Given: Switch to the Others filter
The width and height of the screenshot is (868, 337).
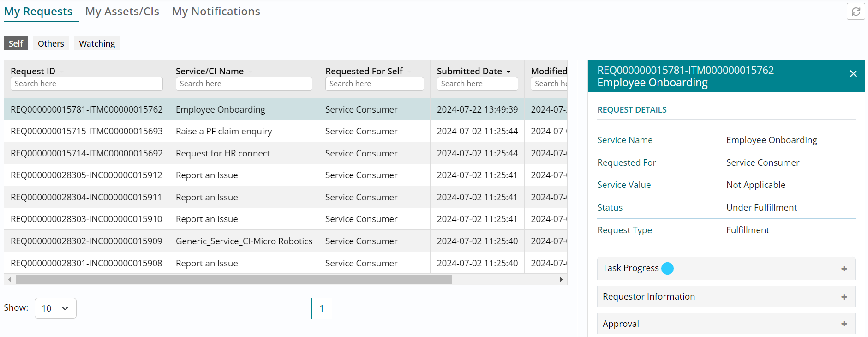Looking at the screenshot, I should point(51,43).
